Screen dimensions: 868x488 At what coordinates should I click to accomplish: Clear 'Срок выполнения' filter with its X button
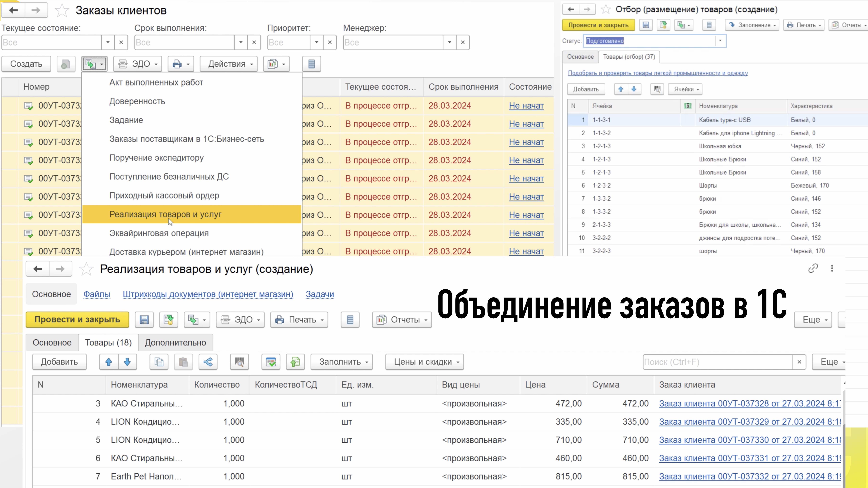tap(254, 42)
